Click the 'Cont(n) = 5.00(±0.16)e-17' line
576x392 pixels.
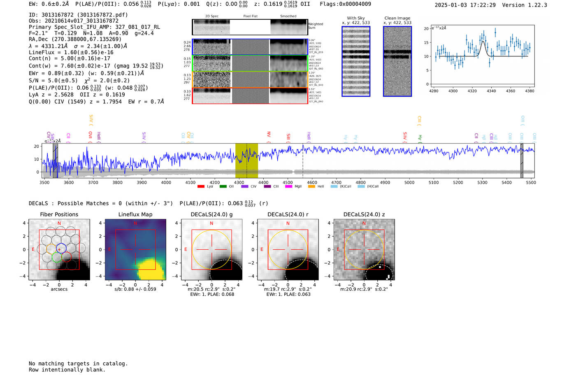coord(70,58)
